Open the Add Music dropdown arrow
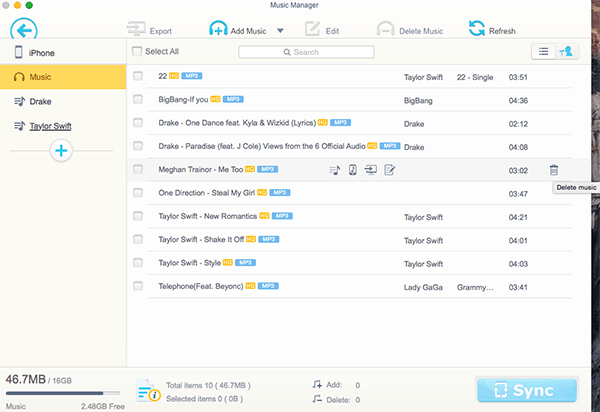 click(x=280, y=31)
